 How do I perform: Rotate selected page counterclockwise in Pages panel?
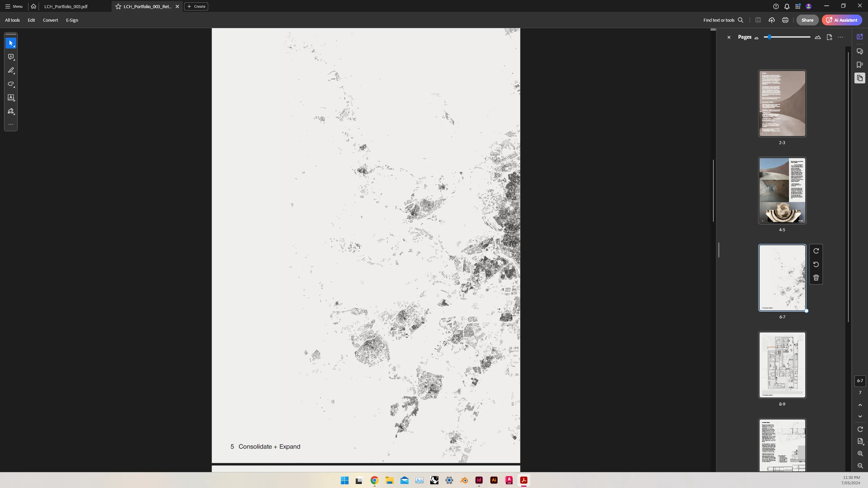[x=816, y=264]
